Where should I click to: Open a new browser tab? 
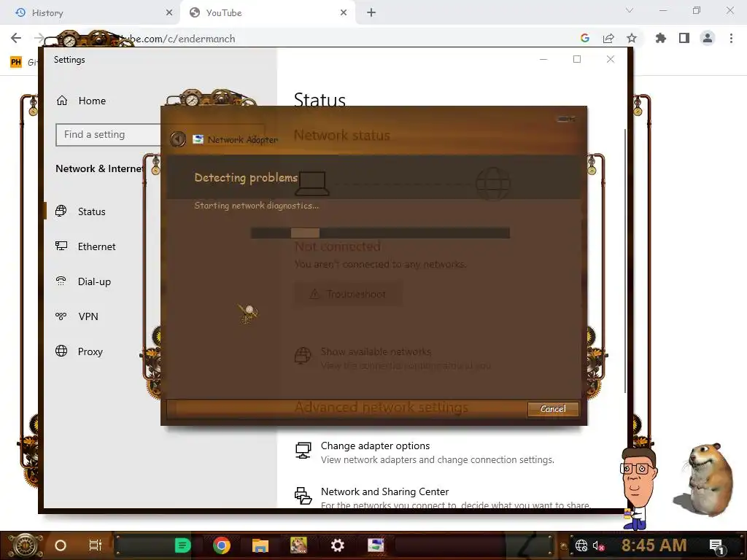pos(371,13)
